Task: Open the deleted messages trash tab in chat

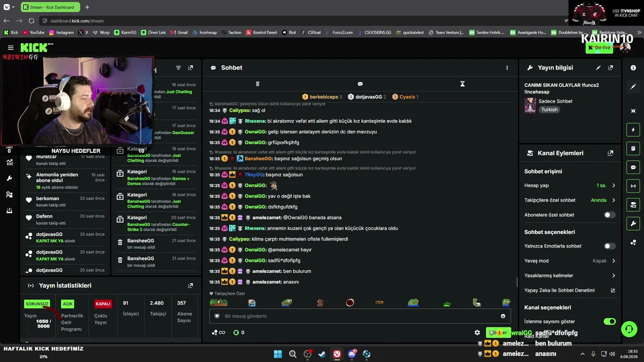Action: coord(258,84)
